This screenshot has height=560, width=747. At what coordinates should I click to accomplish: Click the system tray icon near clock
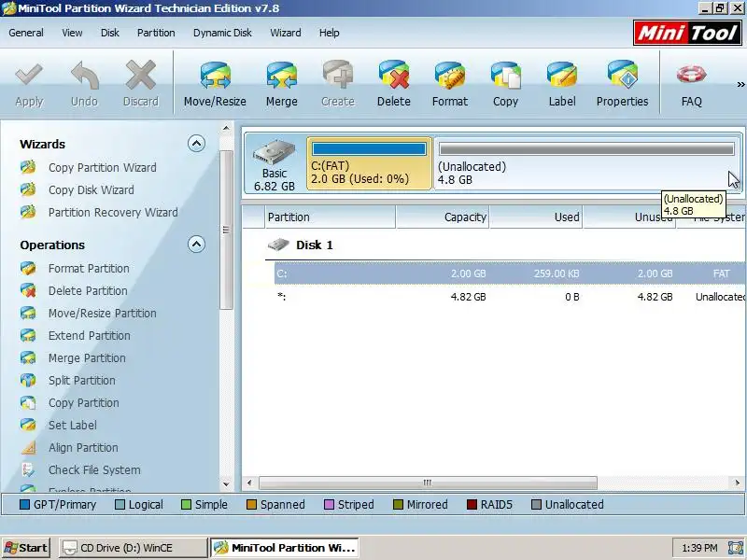(736, 548)
